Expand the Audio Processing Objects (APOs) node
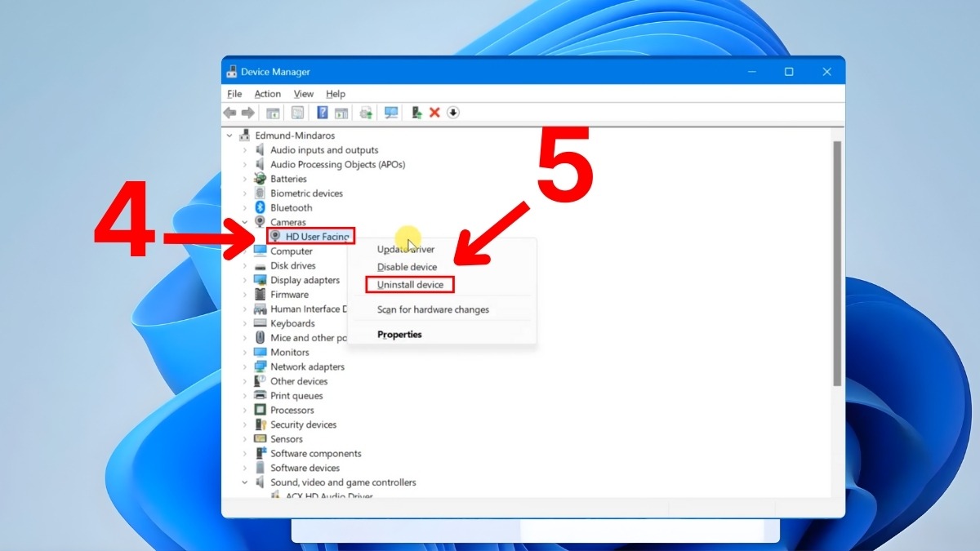The height and width of the screenshot is (551, 980). pos(244,164)
